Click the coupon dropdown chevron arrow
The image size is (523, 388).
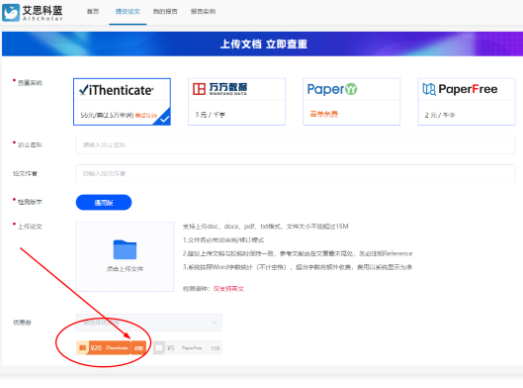pos(214,322)
